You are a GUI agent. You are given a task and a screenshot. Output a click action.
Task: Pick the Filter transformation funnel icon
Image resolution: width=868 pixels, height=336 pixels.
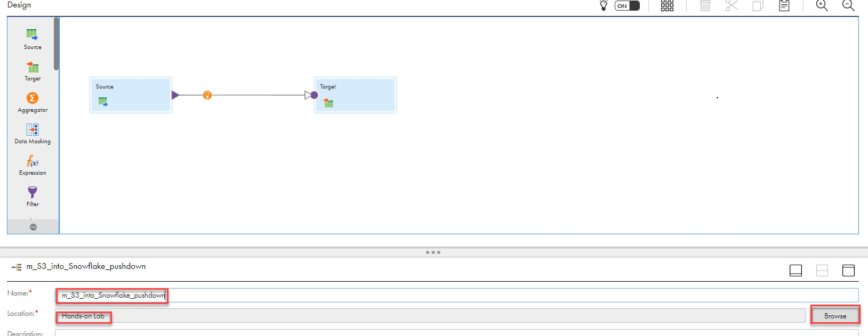coord(33,192)
